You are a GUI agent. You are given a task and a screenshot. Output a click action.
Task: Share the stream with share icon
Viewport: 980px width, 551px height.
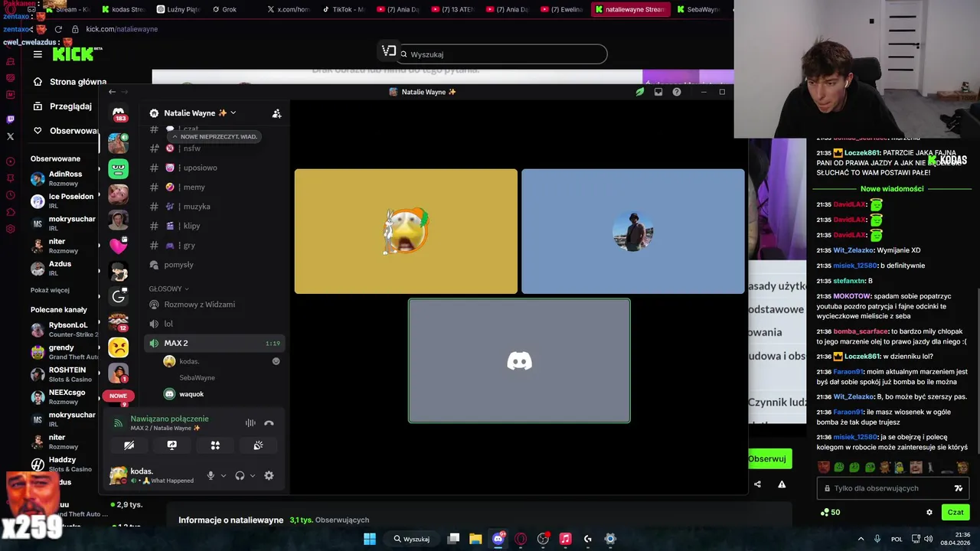click(x=757, y=484)
